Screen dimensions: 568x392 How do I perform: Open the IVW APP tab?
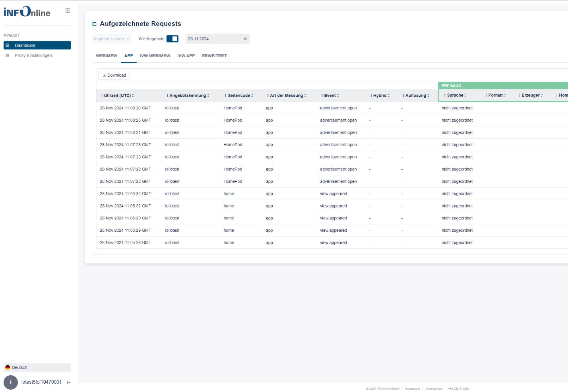coord(186,56)
